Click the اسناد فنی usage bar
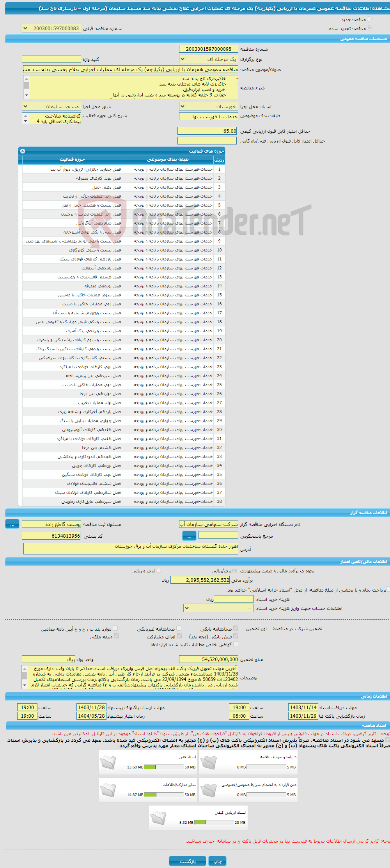 (164, 767)
